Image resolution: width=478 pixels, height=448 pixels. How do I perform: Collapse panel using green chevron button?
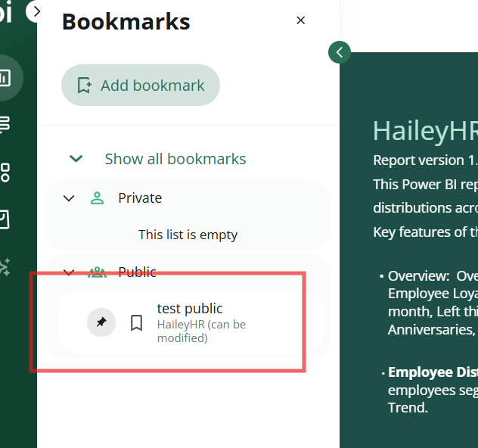tap(340, 52)
